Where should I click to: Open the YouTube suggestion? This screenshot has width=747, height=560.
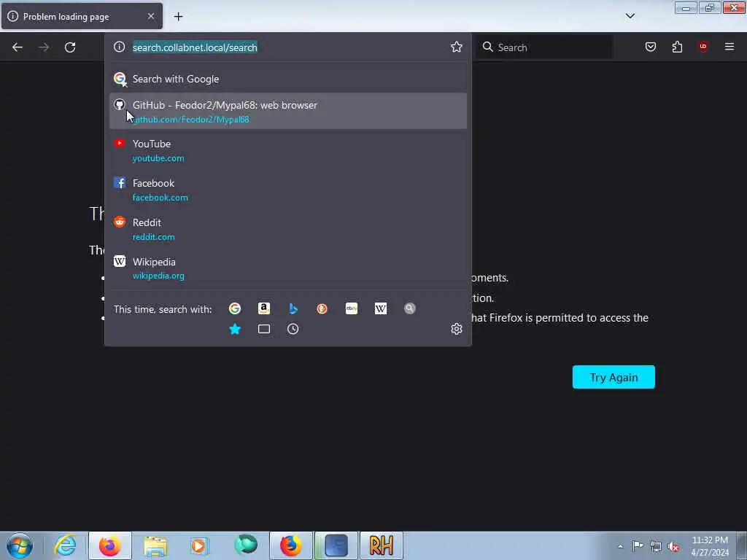(x=287, y=150)
